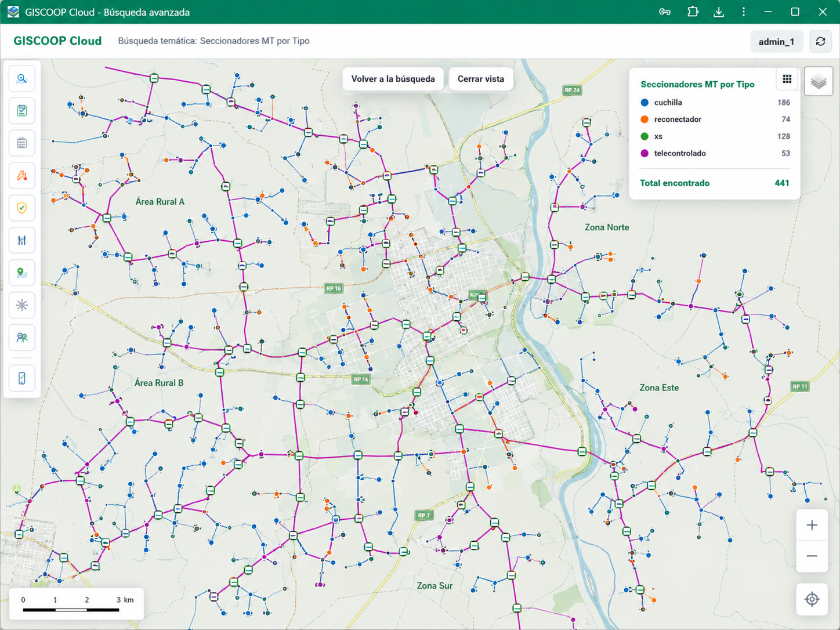Click the cuchilla legend label
Image resolution: width=840 pixels, height=630 pixels.
668,103
